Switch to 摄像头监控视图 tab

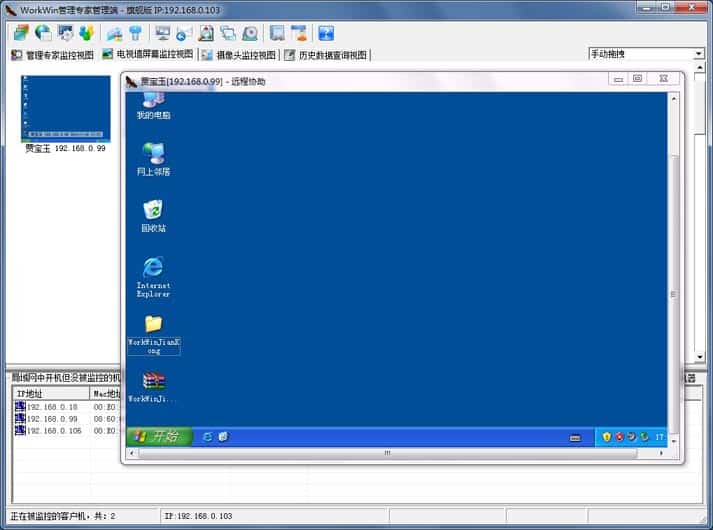point(240,55)
